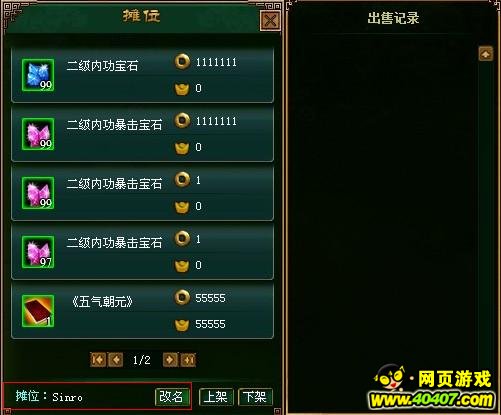Go to the next stall page
The width and height of the screenshot is (501, 415).
(x=170, y=360)
